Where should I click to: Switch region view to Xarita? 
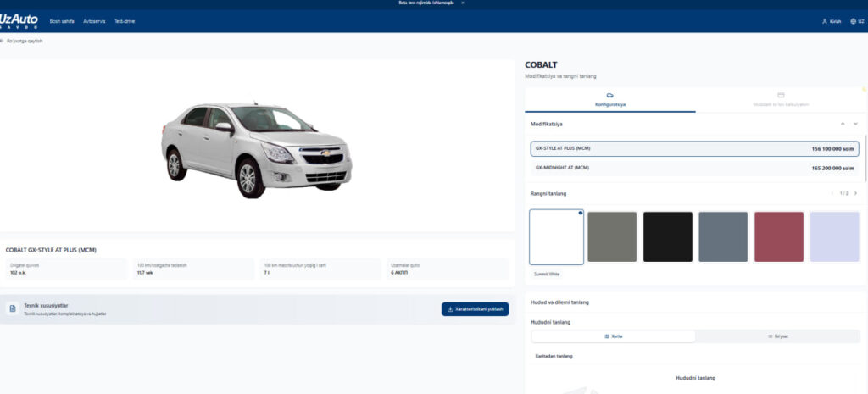613,336
